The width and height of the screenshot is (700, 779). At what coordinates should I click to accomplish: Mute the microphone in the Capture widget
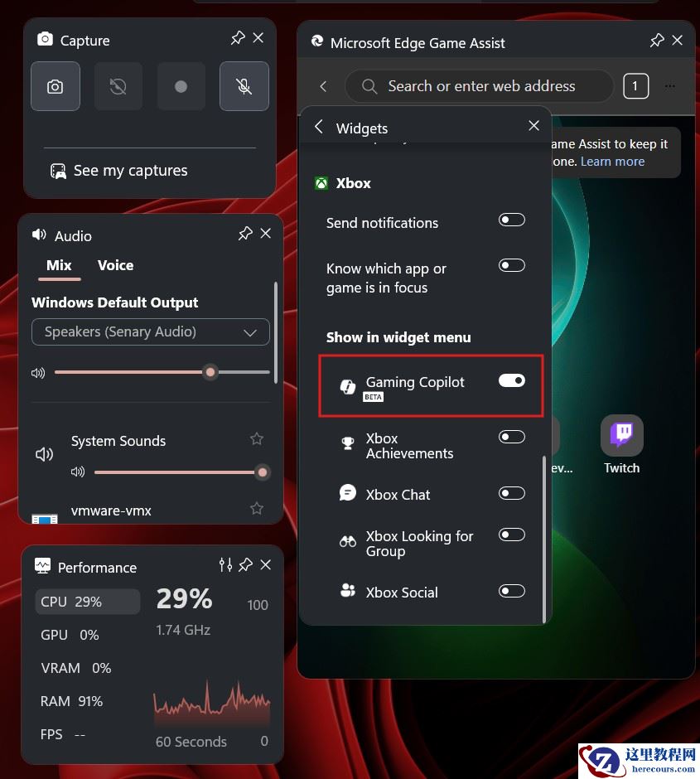(244, 85)
